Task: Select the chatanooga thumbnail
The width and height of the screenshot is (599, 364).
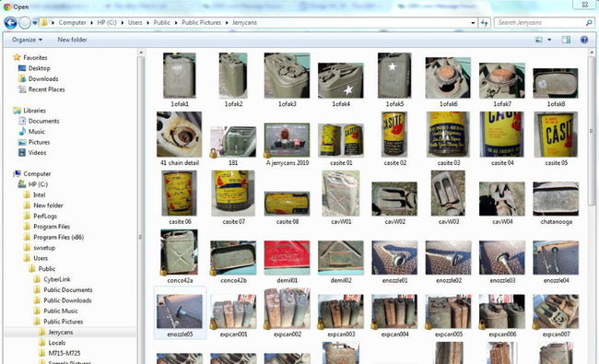Action: [x=556, y=199]
